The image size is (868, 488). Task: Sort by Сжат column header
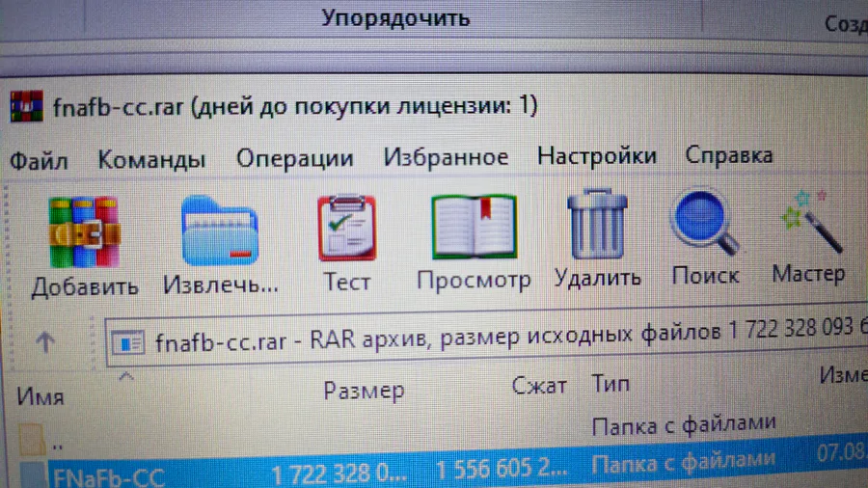point(539,385)
